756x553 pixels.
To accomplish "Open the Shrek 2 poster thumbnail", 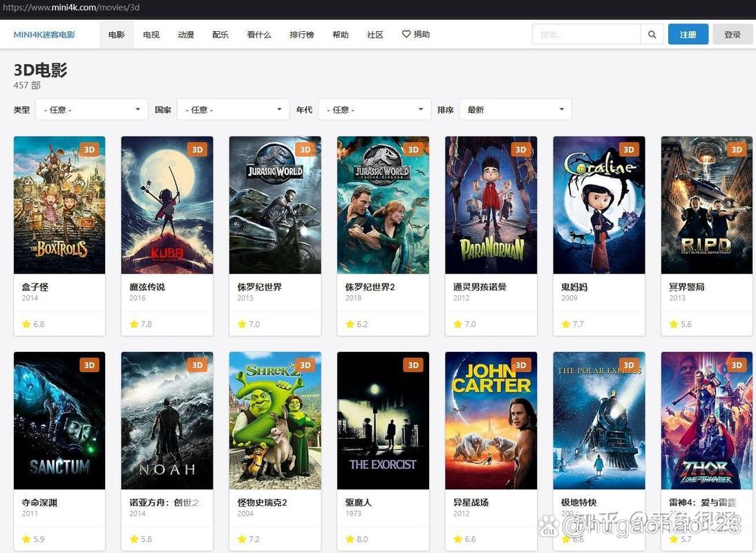I will click(275, 420).
